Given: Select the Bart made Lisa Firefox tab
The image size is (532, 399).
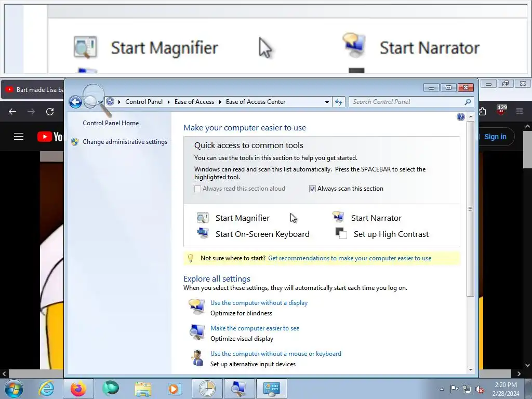Looking at the screenshot, I should coord(34,89).
